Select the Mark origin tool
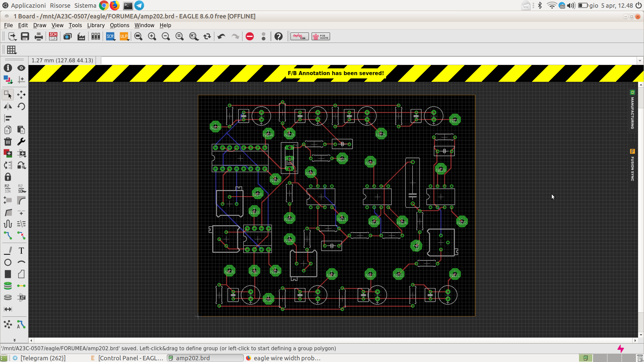The width and height of the screenshot is (644, 362). pyautogui.click(x=21, y=80)
